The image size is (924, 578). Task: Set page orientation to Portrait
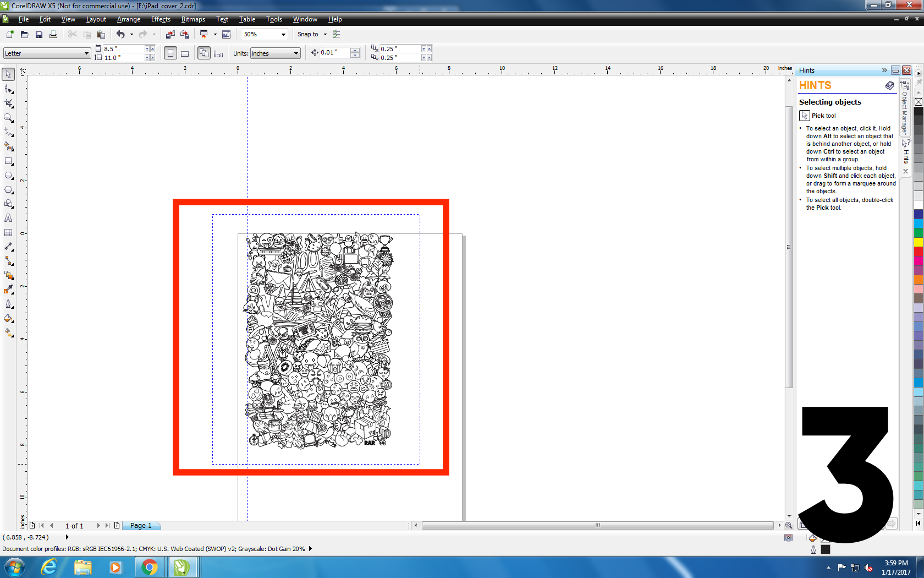coord(170,53)
